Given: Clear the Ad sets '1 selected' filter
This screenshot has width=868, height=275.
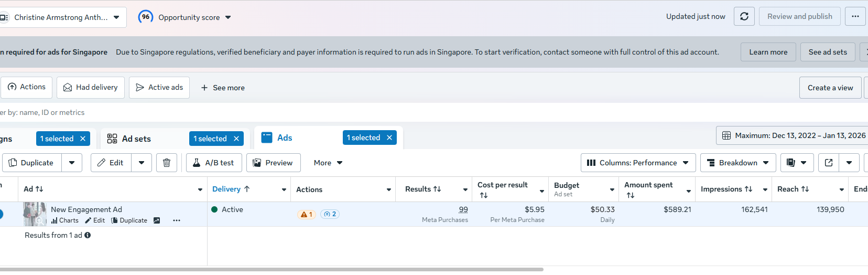Looking at the screenshot, I should (236, 139).
